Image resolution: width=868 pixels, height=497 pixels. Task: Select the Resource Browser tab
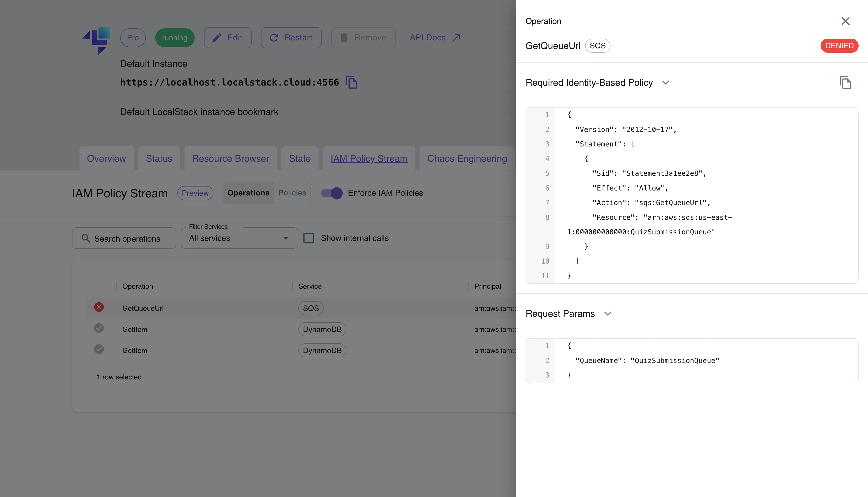(x=231, y=158)
